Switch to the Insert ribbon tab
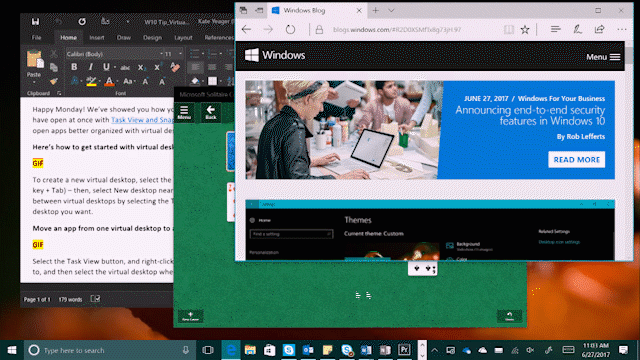This screenshot has height=360, width=640. [x=97, y=38]
